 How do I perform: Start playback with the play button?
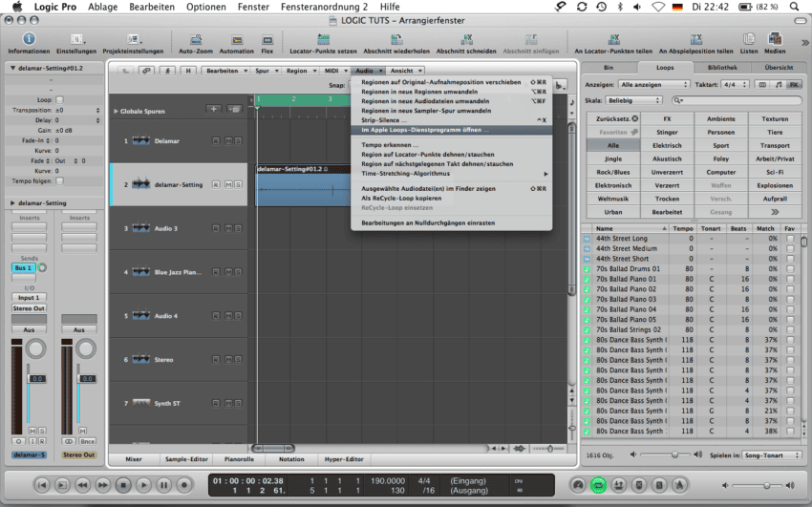click(x=143, y=485)
